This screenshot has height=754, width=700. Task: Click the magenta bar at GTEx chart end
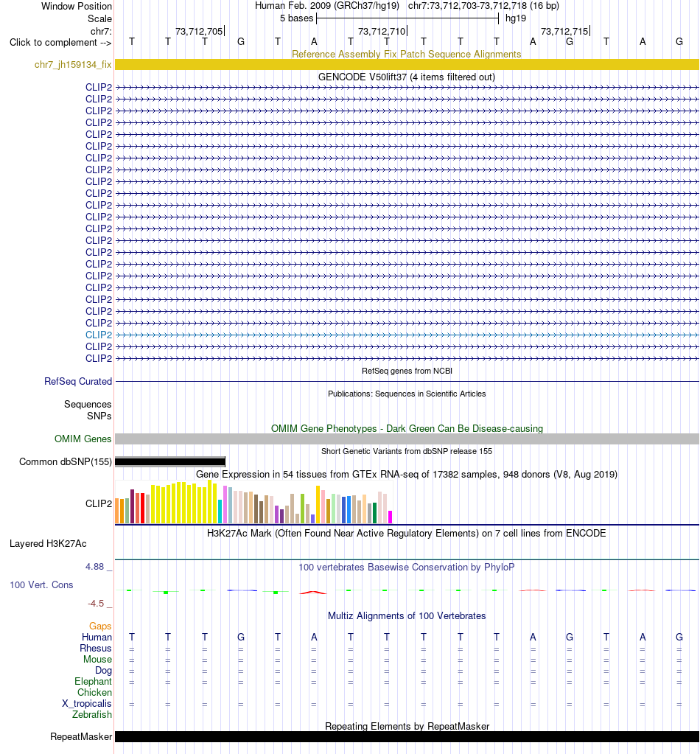[x=391, y=517]
